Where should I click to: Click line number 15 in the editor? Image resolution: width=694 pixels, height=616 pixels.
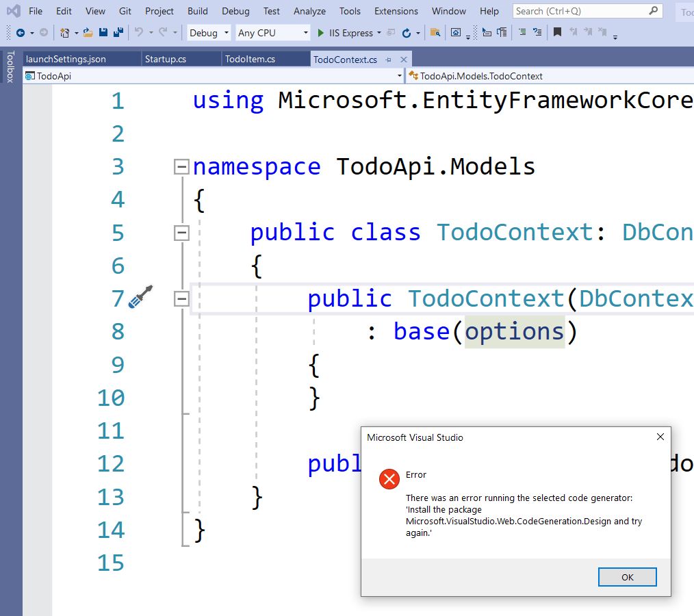(111, 563)
